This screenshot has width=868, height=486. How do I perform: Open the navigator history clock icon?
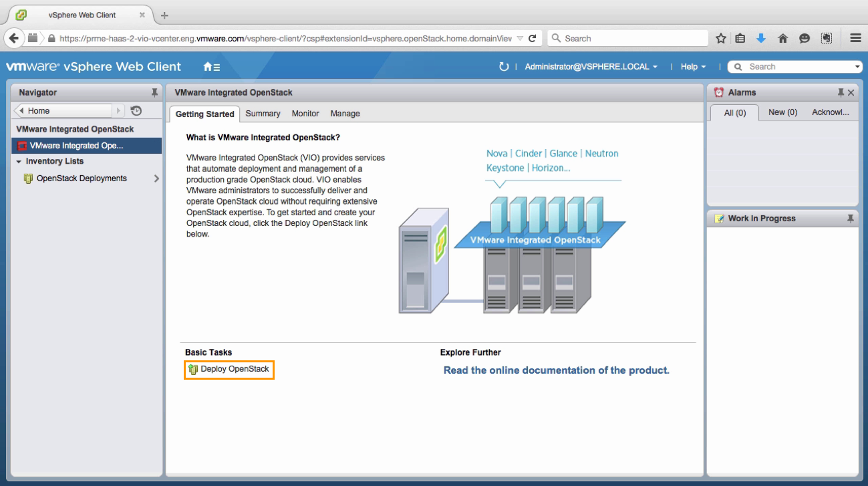tap(136, 111)
